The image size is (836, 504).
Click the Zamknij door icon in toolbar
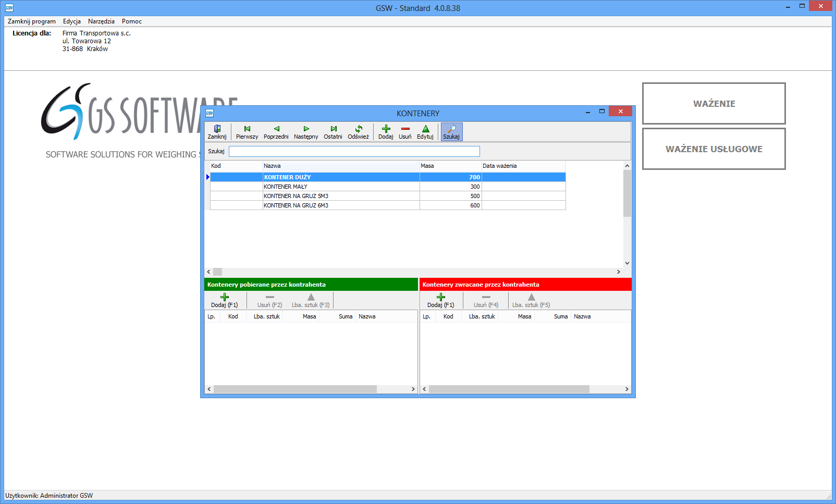pos(217,132)
